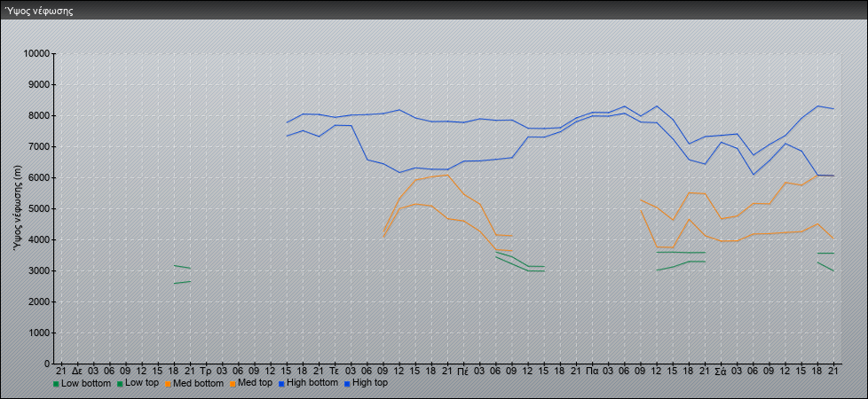This screenshot has height=399, width=868.
Task: Click the vertical axis title 'Ύψος νέφωσης (m)'
Action: coord(20,208)
